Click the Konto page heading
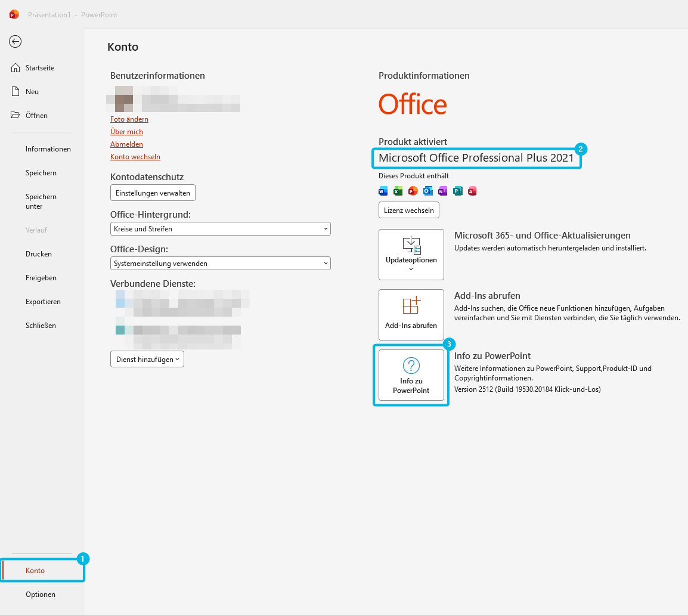Viewport: 688px width, 616px height. pos(123,47)
